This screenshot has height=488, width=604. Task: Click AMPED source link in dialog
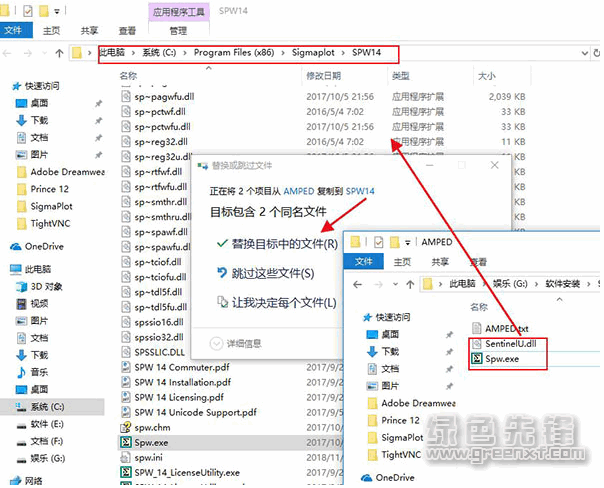[299, 191]
